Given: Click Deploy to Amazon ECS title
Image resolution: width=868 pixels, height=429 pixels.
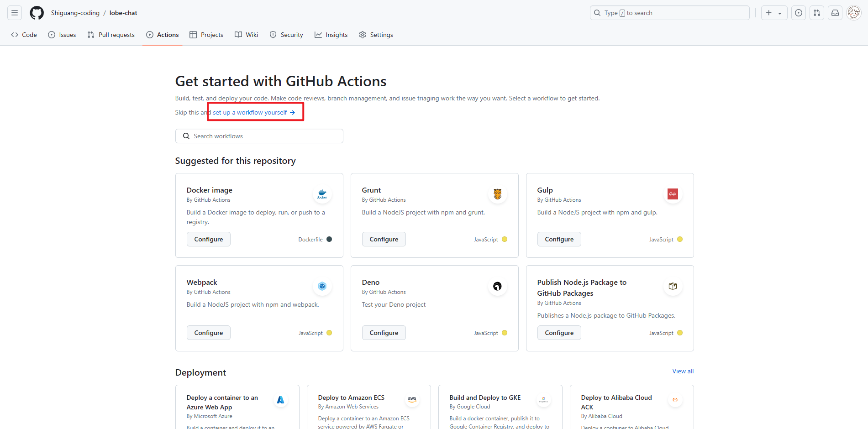Looking at the screenshot, I should pyautogui.click(x=351, y=398).
